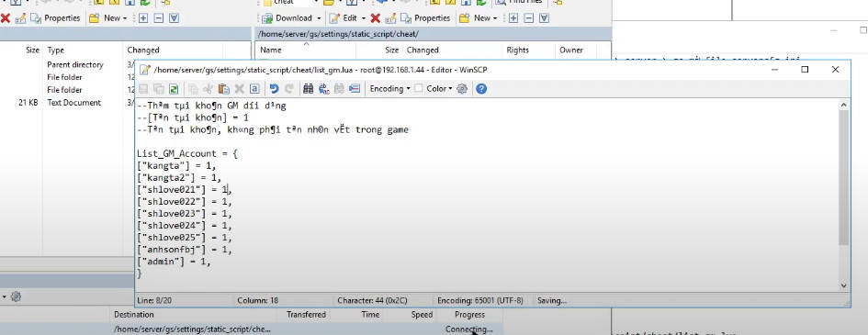The image size is (868, 335).
Task: Click the editor vertical scrollbar
Action: pos(843,195)
